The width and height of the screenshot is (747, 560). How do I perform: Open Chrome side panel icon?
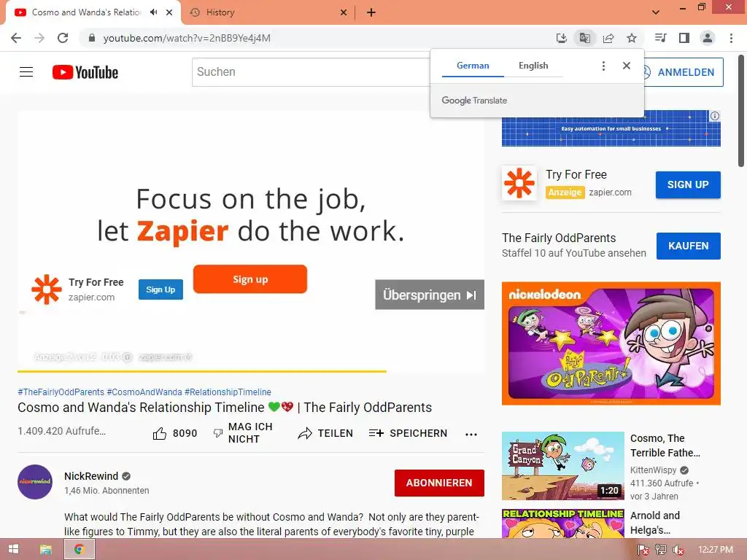684,38
